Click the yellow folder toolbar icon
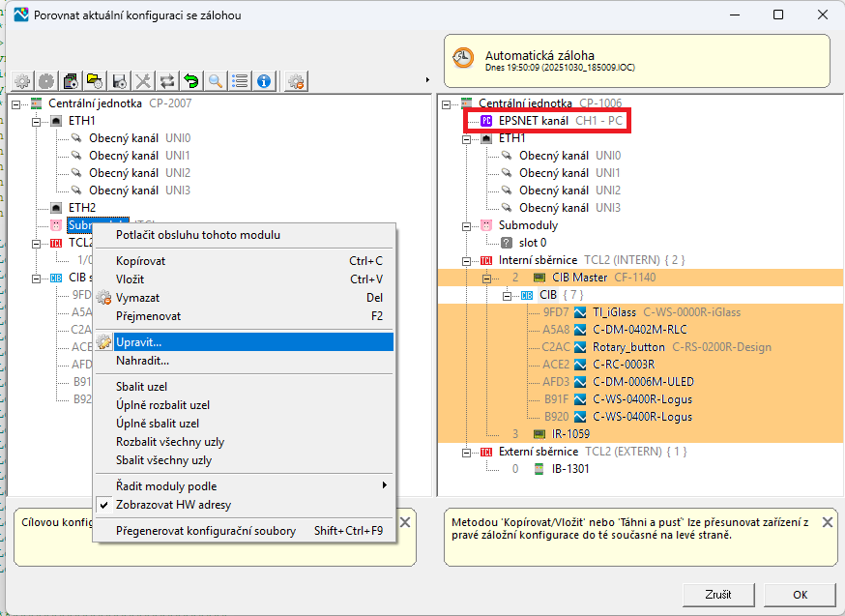Image resolution: width=845 pixels, height=616 pixels. 94,81
